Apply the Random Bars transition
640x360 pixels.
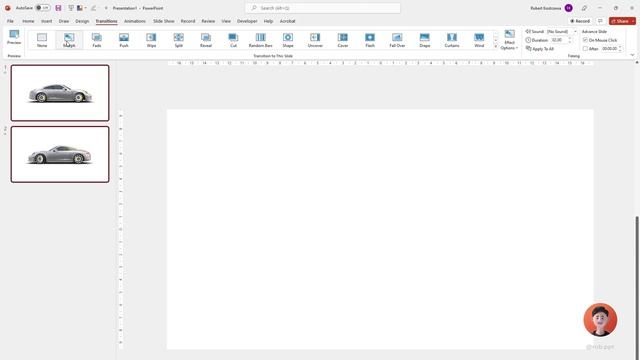pos(260,40)
